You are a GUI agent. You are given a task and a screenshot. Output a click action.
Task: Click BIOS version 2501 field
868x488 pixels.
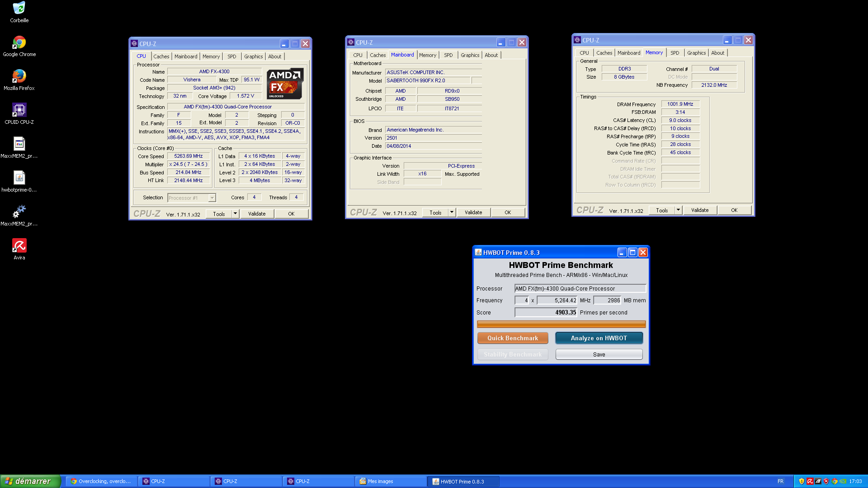pyautogui.click(x=433, y=138)
